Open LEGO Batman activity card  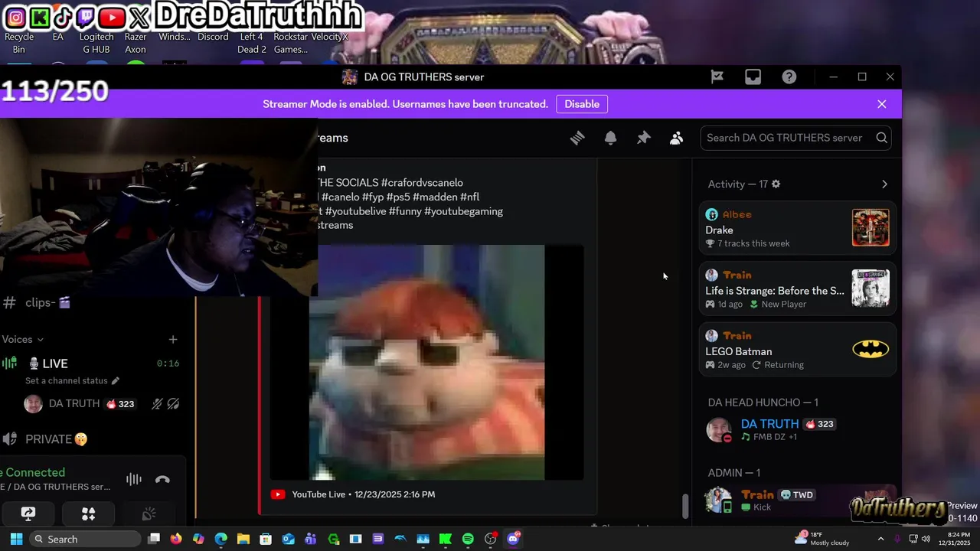click(797, 349)
